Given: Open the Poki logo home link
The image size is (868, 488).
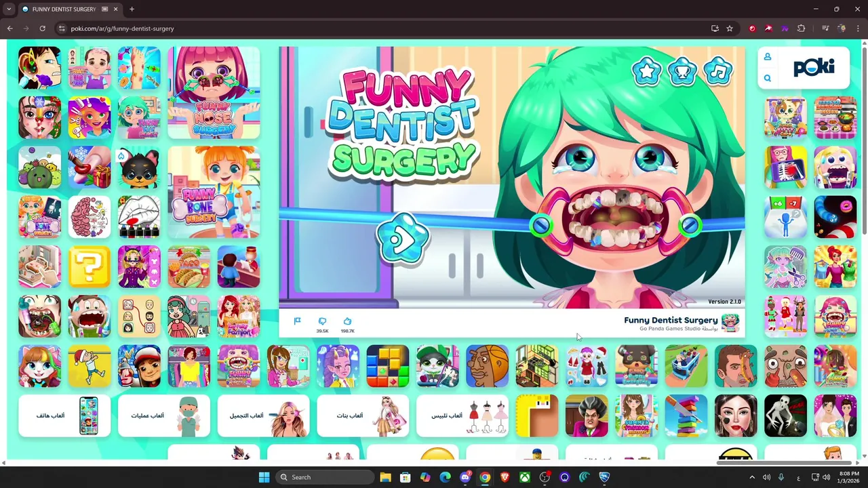Looking at the screenshot, I should (814, 67).
